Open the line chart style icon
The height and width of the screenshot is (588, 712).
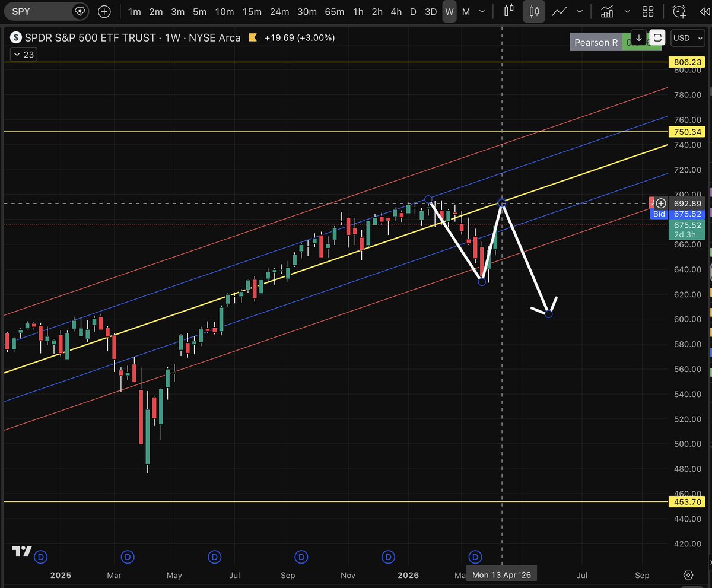click(x=558, y=11)
